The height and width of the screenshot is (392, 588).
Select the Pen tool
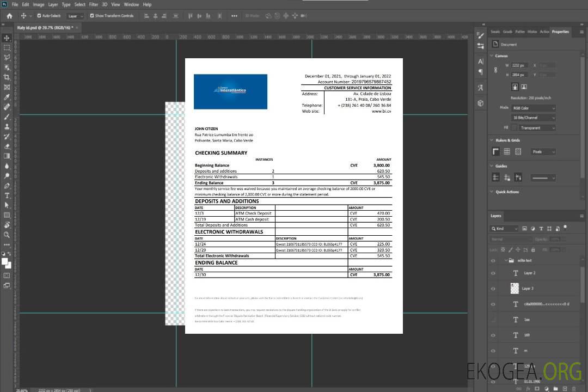coord(7,186)
